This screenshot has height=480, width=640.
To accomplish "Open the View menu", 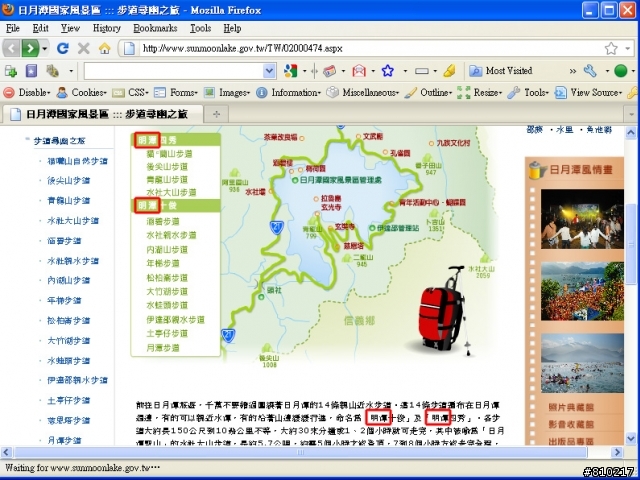I will [70, 28].
